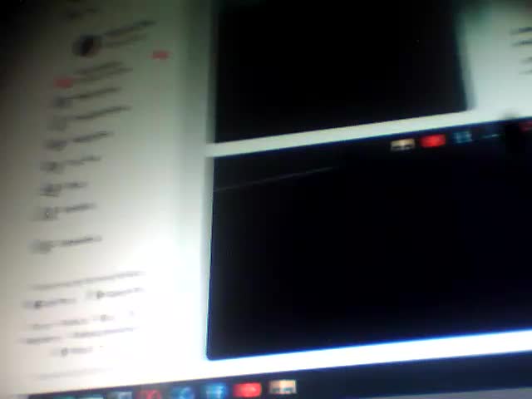Click the blue round icon on bottom taskbar
The width and height of the screenshot is (532, 399).
tap(185, 392)
